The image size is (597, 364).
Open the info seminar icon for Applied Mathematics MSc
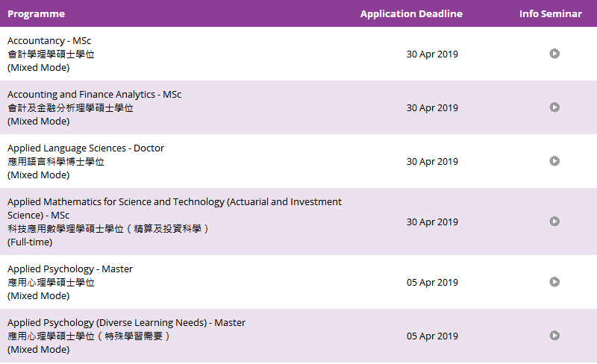pyautogui.click(x=554, y=222)
